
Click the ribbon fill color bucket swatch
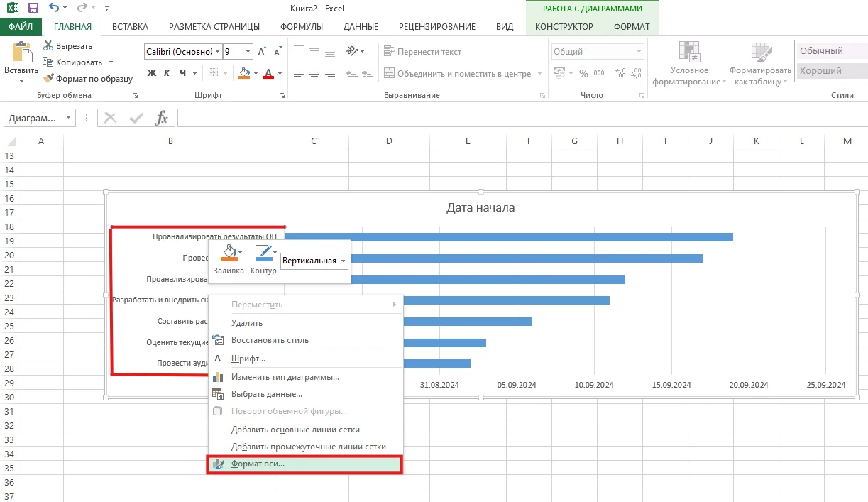(244, 73)
